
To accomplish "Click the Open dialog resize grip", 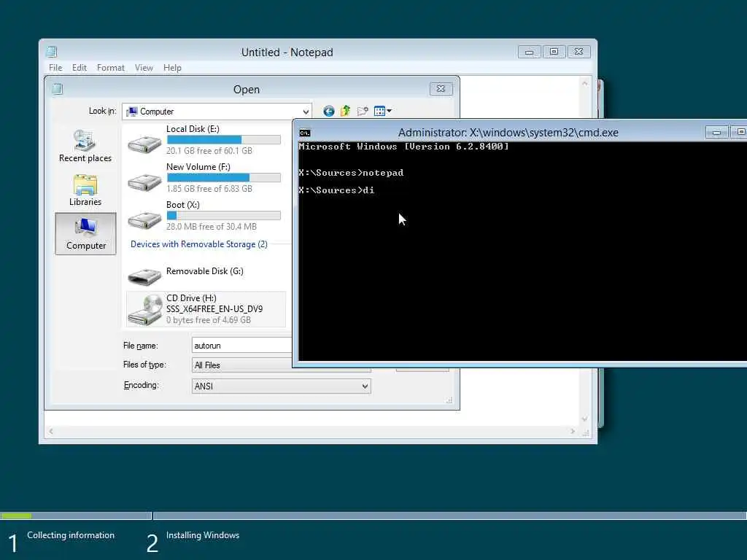I will click(449, 400).
